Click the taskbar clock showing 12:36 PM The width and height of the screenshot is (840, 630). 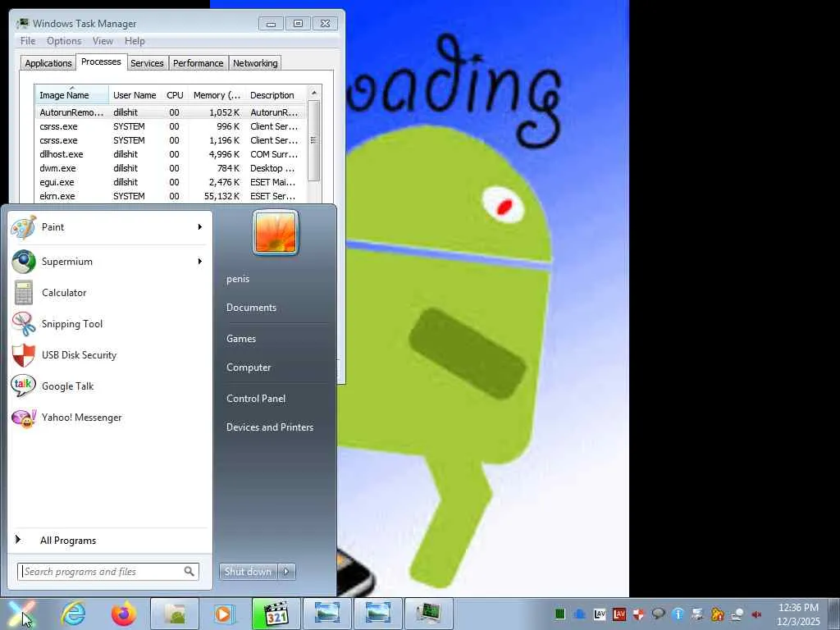click(x=798, y=614)
